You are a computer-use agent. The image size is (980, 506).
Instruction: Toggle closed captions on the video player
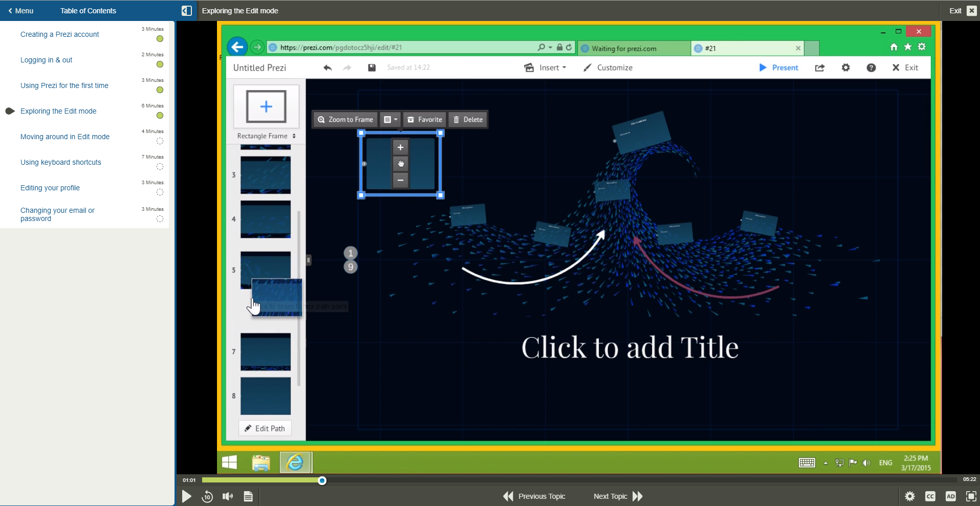(x=931, y=496)
